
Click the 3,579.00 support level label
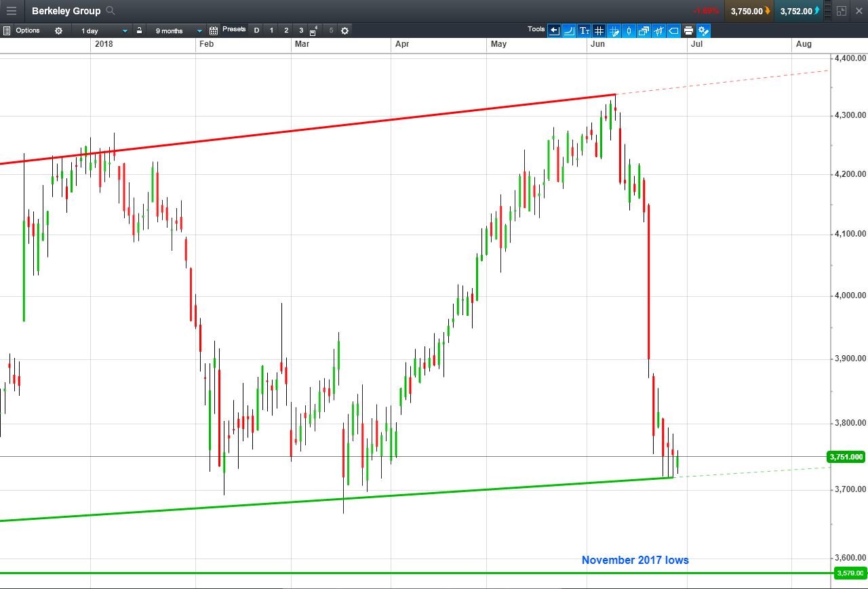coord(850,573)
